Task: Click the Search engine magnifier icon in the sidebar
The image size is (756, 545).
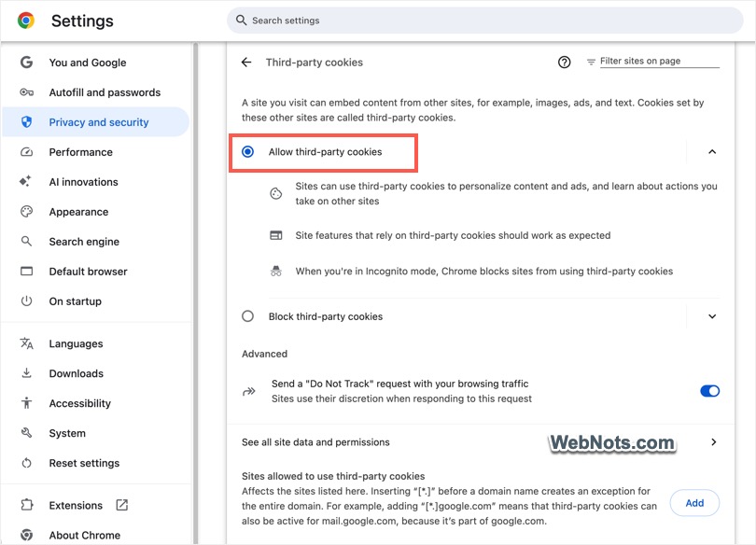Action: click(x=26, y=242)
